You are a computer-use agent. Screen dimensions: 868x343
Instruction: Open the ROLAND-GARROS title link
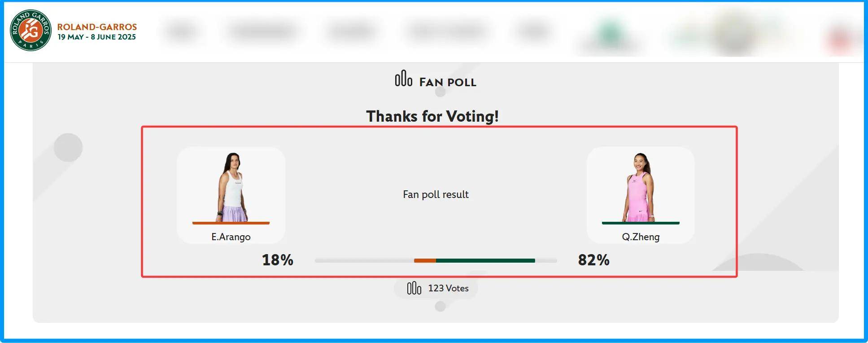click(97, 27)
